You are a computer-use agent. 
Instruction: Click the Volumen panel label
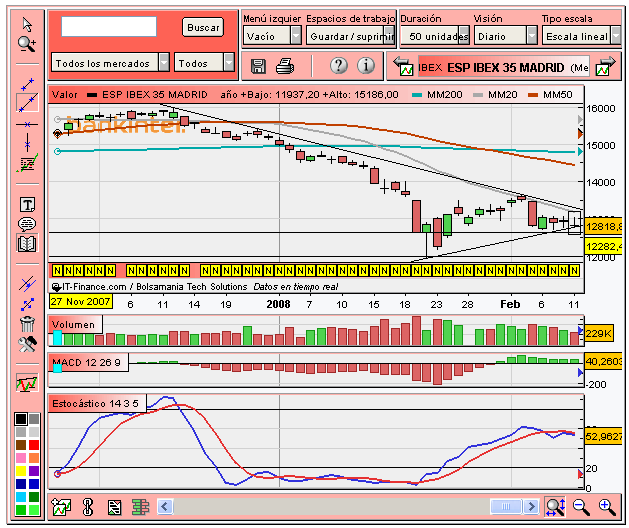coord(75,324)
